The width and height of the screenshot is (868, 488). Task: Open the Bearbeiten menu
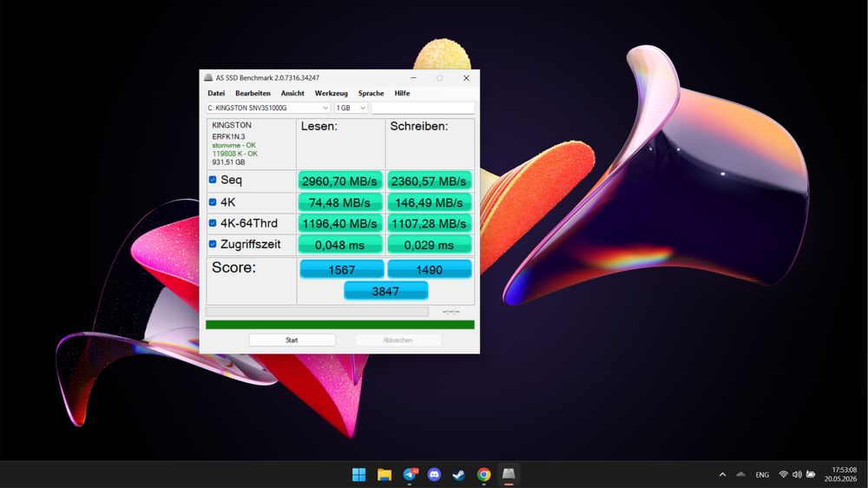coord(253,93)
